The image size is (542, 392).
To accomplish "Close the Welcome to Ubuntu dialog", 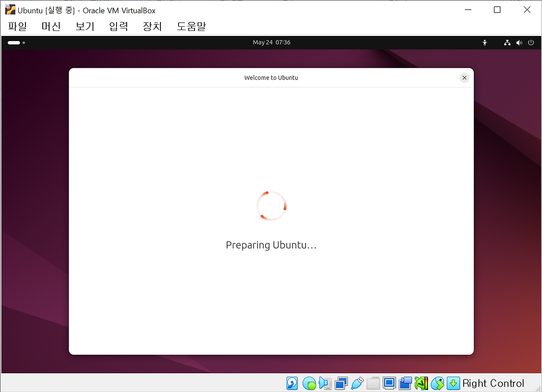I will click(x=465, y=78).
